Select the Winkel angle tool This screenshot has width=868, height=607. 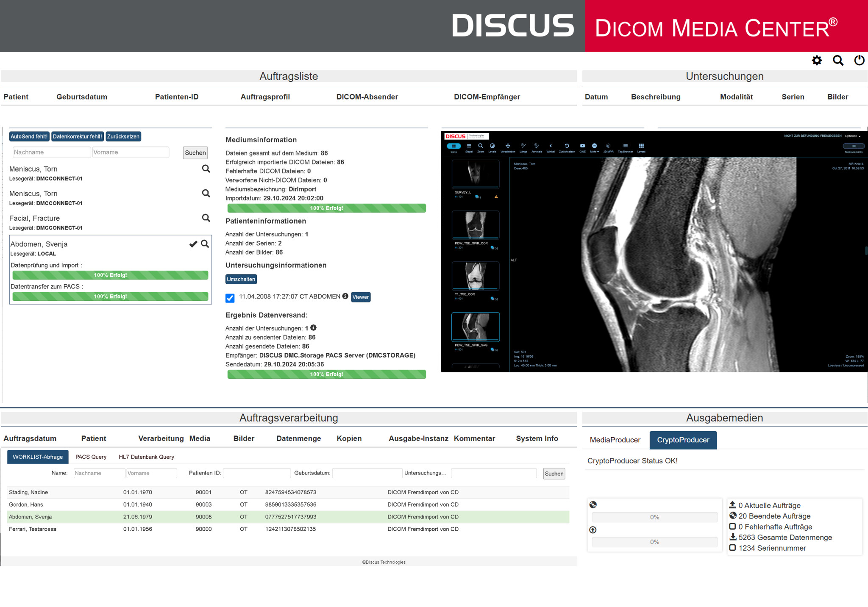pyautogui.click(x=551, y=147)
